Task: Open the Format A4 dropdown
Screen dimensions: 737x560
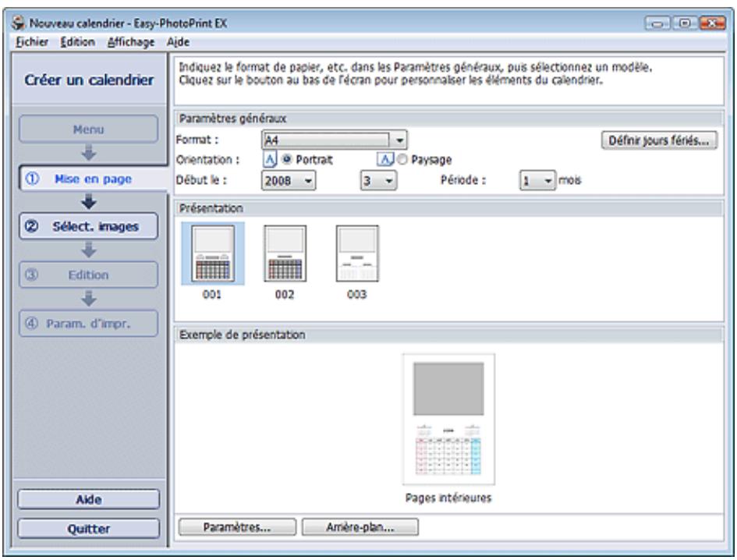Action: tap(335, 140)
